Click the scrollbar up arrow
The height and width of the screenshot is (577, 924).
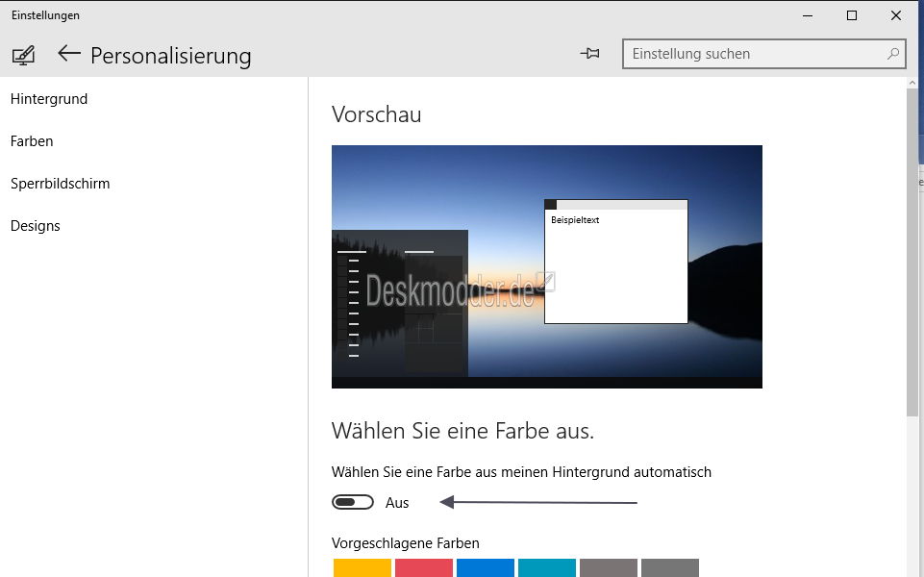(x=912, y=83)
